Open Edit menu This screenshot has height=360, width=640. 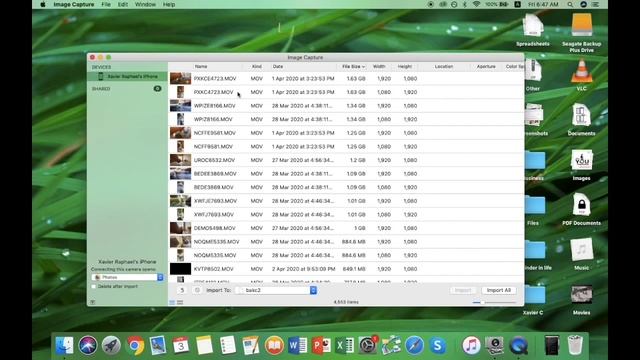click(x=122, y=4)
